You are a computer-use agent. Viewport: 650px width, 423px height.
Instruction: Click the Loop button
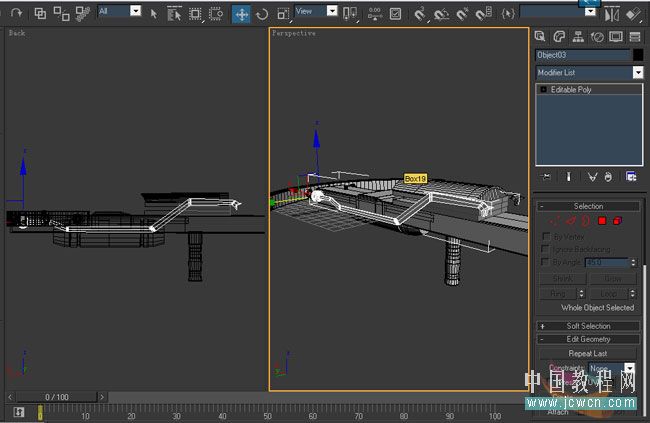609,294
